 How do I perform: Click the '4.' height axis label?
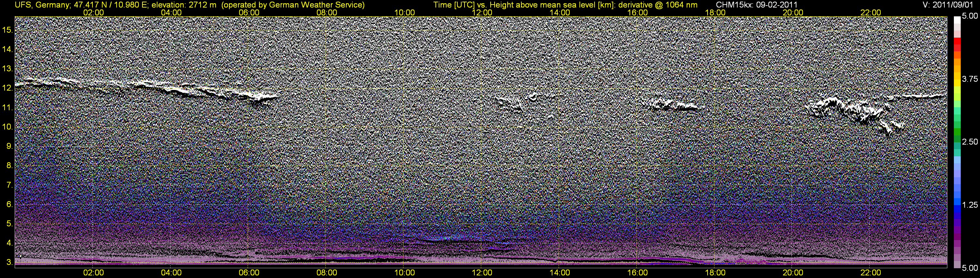10,243
